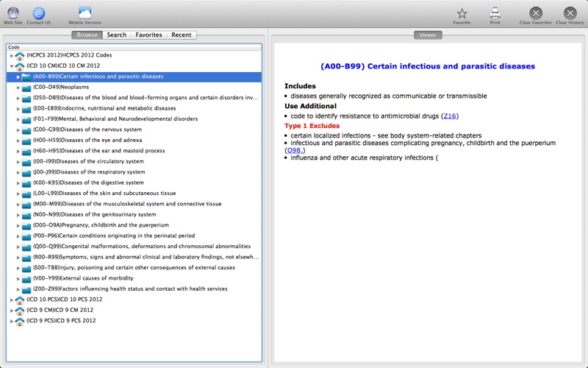Select Diseases of the respiratory system entry
588x368 pixels.
pyautogui.click(x=101, y=172)
